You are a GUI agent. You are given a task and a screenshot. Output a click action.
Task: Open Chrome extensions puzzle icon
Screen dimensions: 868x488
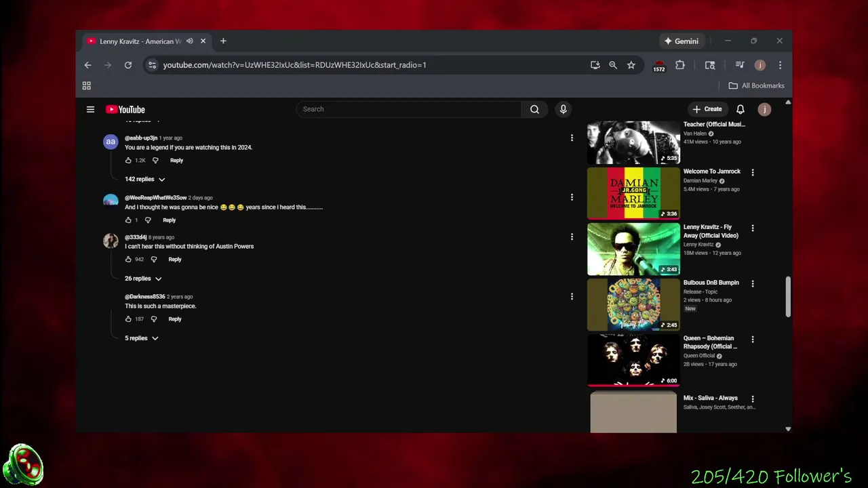point(680,65)
